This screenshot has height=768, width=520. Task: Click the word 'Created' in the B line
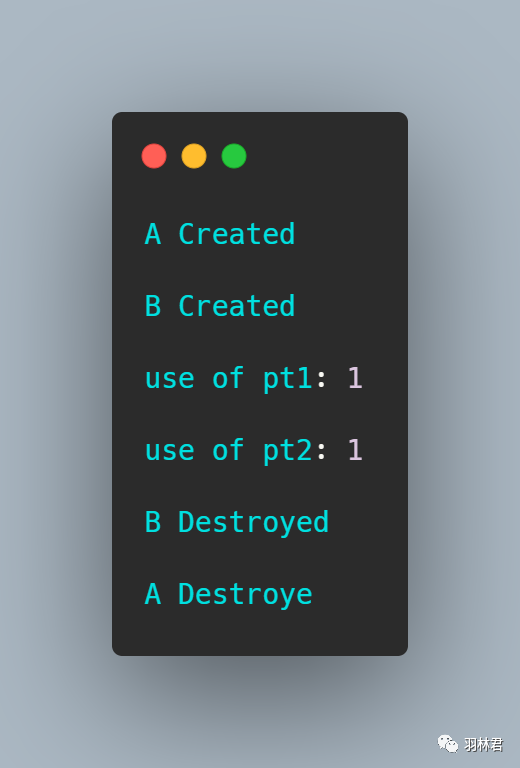237,306
